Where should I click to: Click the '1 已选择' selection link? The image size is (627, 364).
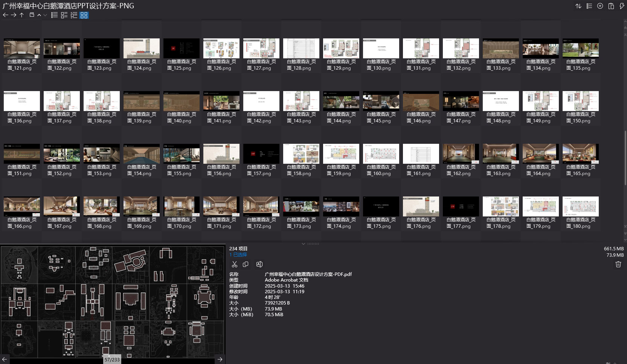pos(238,255)
